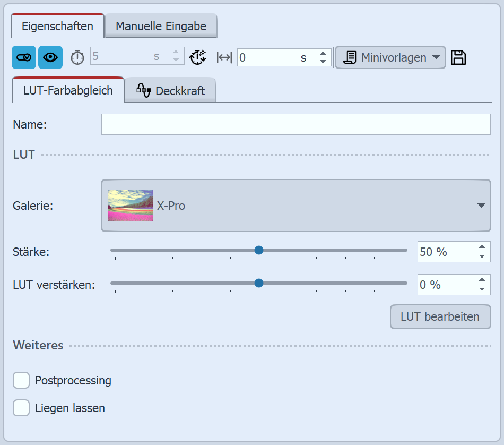Open the Minivorlagen dropdown
Screen dimensions: 504x445
tap(390, 57)
